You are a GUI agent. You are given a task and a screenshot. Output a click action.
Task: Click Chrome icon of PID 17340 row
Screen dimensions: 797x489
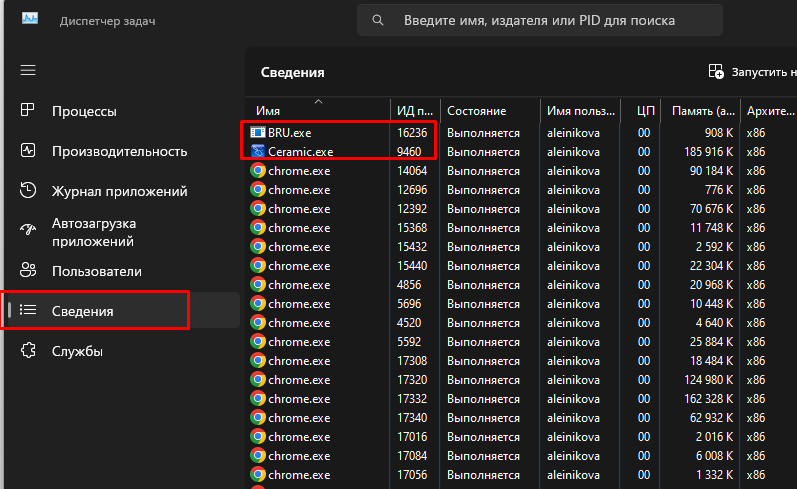click(x=258, y=417)
